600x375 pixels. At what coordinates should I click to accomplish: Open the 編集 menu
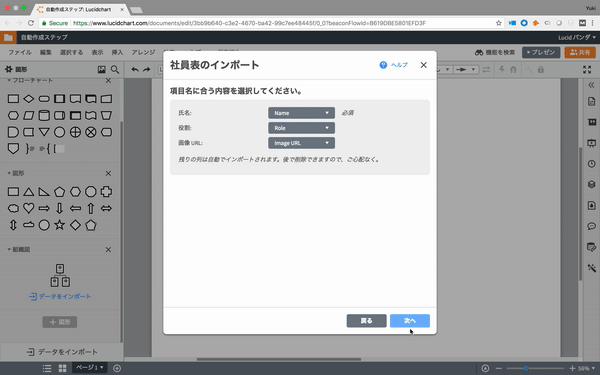[46, 52]
